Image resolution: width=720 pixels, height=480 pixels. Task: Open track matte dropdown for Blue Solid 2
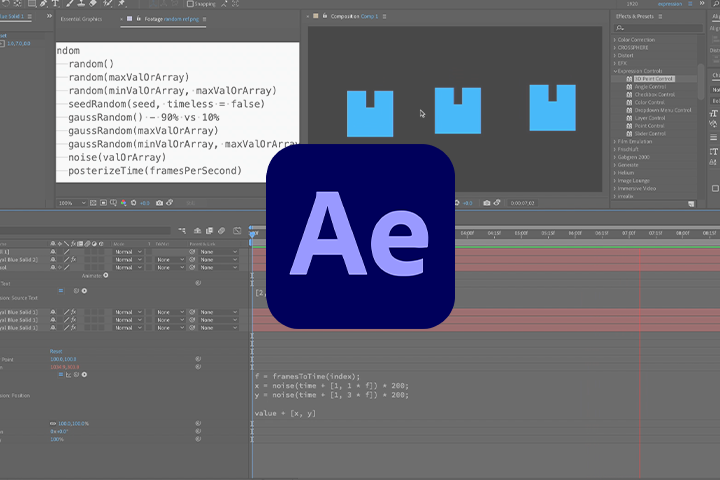170,260
